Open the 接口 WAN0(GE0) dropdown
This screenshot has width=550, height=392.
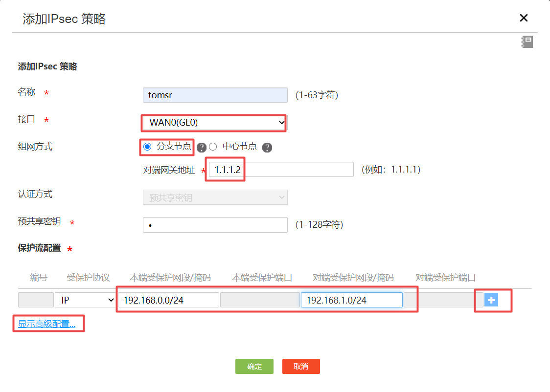pyautogui.click(x=214, y=123)
